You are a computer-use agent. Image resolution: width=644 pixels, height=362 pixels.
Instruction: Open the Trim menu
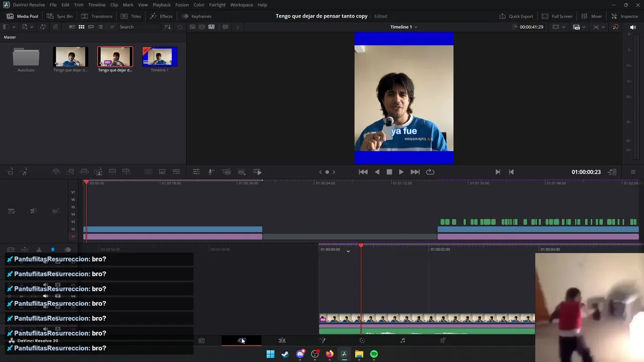pos(78,5)
